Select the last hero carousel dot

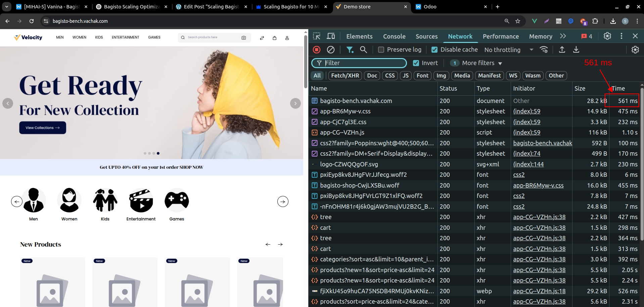[158, 153]
